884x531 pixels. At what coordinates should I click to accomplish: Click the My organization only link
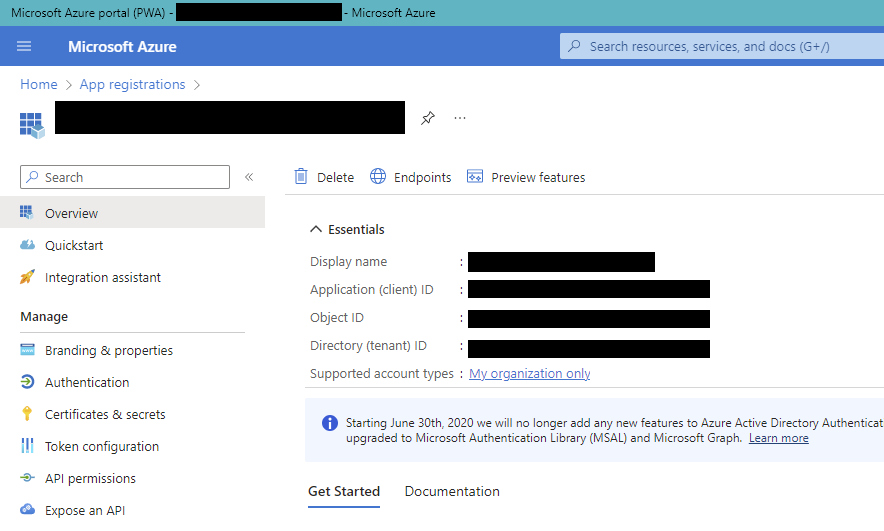529,374
